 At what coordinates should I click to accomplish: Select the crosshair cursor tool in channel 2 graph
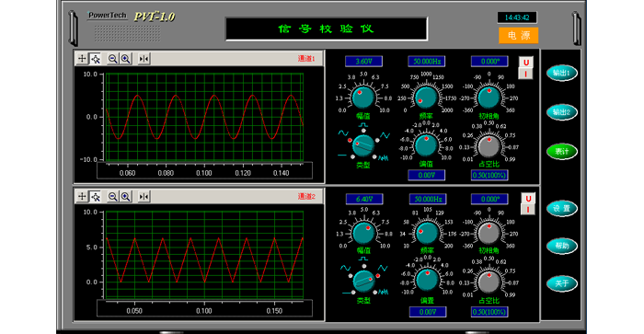point(82,196)
